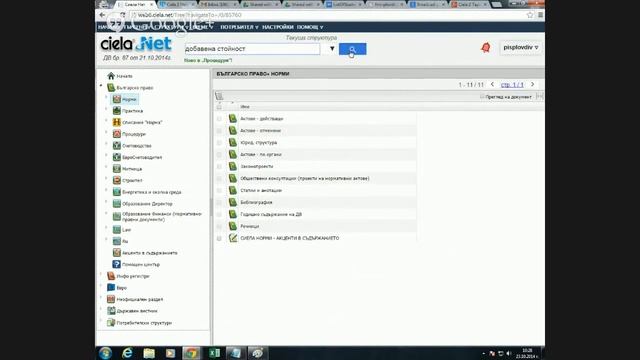Click the Актове - действащи book icon
Image resolution: width=640 pixels, height=360 pixels.
(233, 118)
